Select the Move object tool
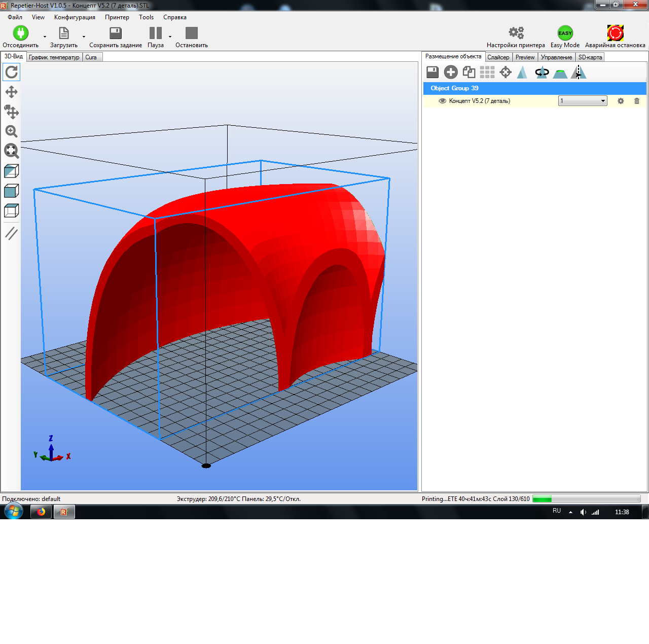Image resolution: width=649 pixels, height=644 pixels. tap(11, 113)
